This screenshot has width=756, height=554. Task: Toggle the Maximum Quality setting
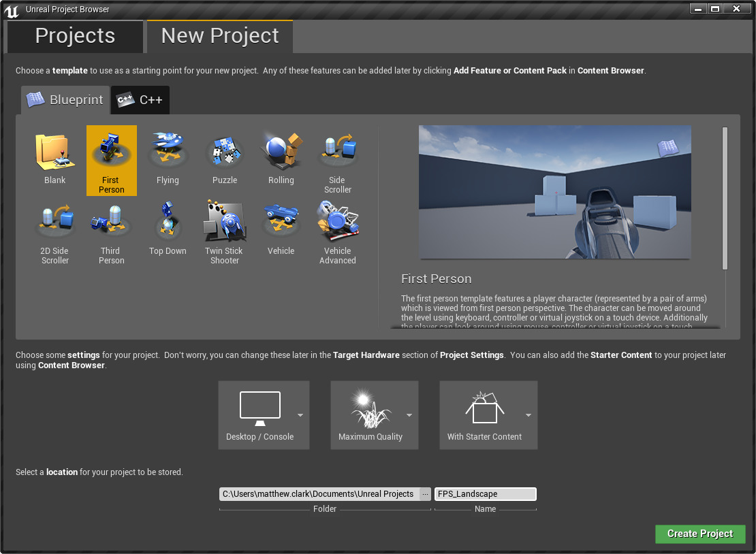(370, 408)
